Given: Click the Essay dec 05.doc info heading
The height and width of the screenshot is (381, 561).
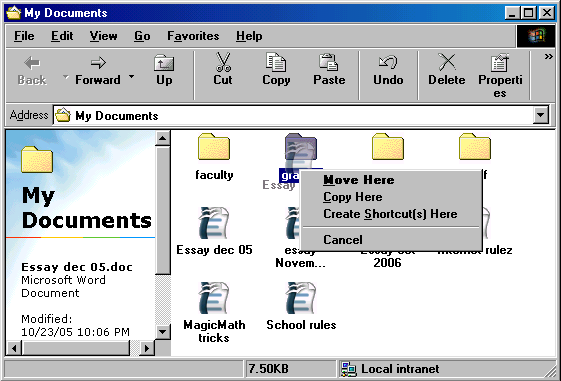Looking at the screenshot, I should pos(77,267).
